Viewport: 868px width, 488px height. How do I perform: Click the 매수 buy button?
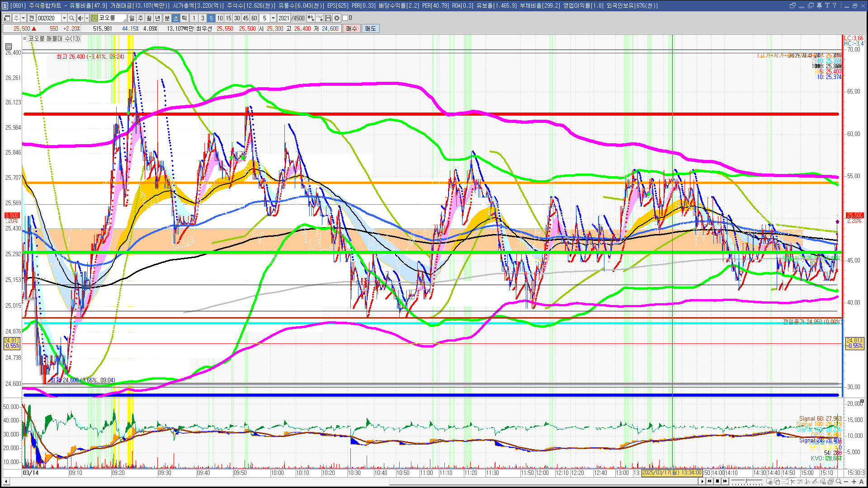pyautogui.click(x=352, y=28)
